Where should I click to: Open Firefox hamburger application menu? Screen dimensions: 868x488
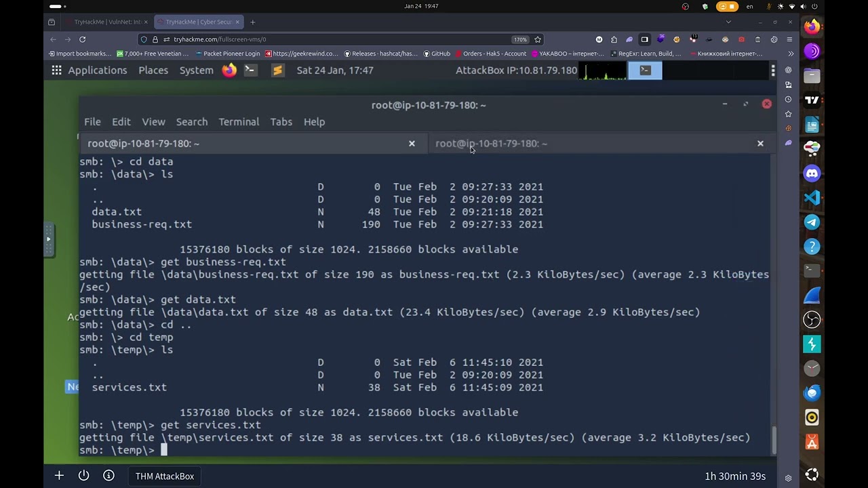pos(789,39)
